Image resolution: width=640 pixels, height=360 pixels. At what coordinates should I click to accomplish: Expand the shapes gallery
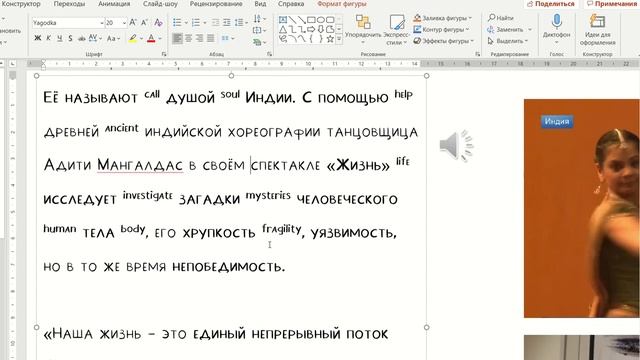(339, 40)
